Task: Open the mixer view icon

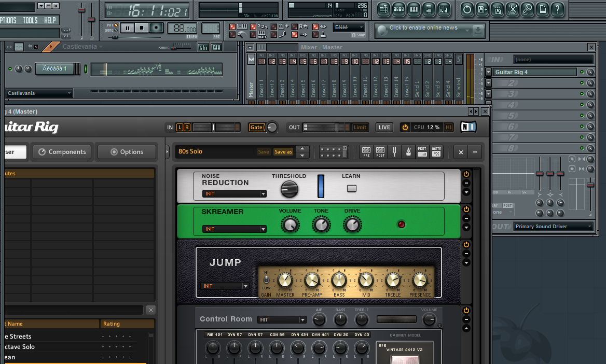Action: (x=444, y=9)
